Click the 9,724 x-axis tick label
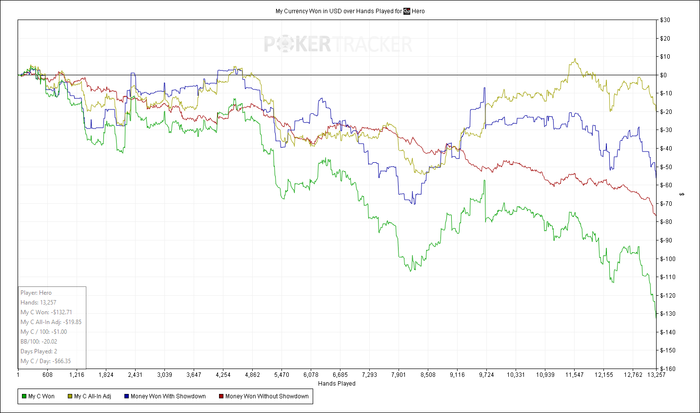 486,375
